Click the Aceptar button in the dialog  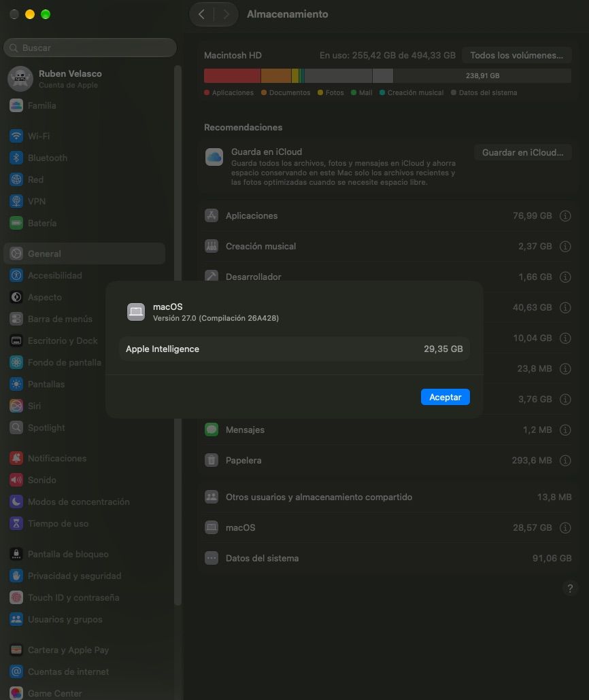coord(445,397)
